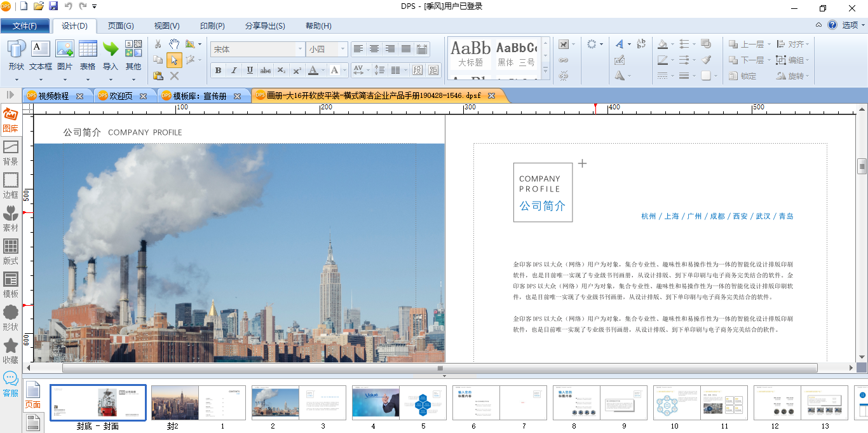Switch to the 视图(V) ribbon tab

point(167,26)
